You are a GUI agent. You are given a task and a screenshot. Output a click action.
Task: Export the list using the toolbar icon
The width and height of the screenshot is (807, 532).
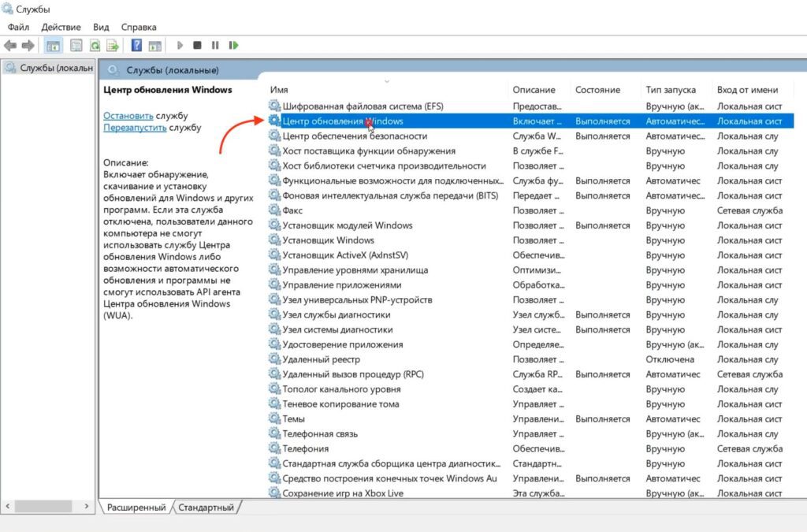pos(113,45)
